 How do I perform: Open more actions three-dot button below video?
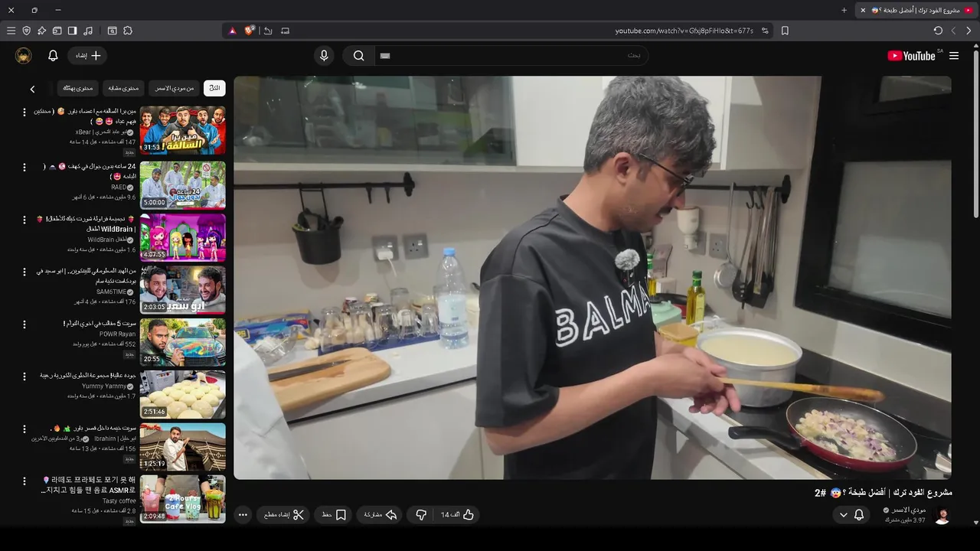(243, 515)
